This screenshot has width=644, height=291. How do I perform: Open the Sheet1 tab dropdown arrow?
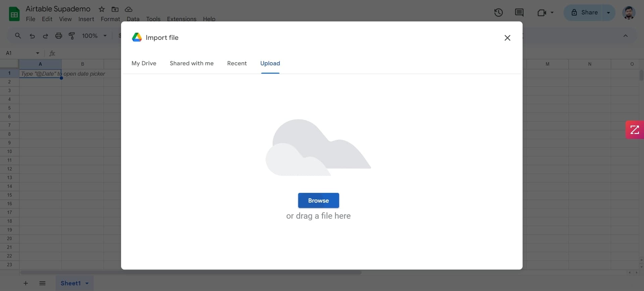pyautogui.click(x=87, y=283)
